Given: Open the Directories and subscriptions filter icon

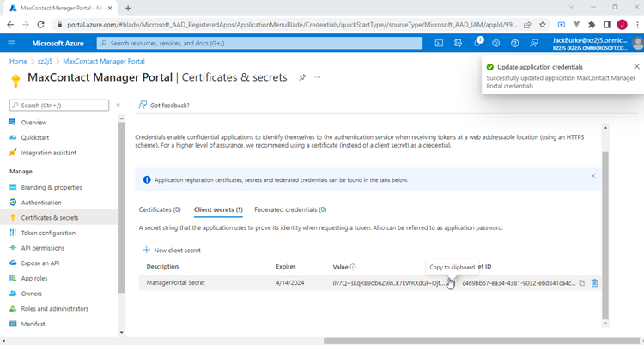Looking at the screenshot, I should (458, 43).
